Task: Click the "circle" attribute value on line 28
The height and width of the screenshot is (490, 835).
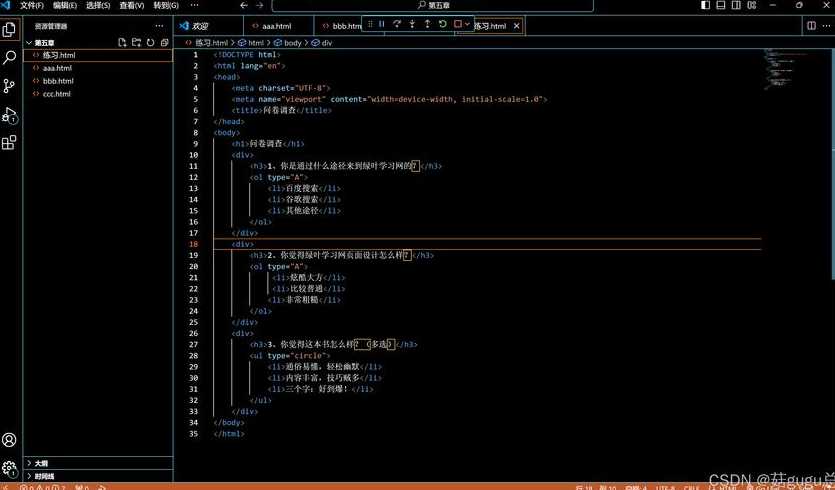Action: pos(309,356)
